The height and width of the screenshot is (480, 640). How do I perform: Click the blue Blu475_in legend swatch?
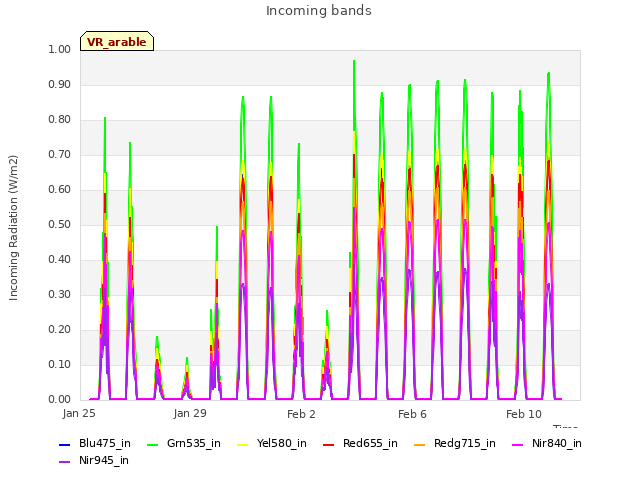[x=64, y=444]
